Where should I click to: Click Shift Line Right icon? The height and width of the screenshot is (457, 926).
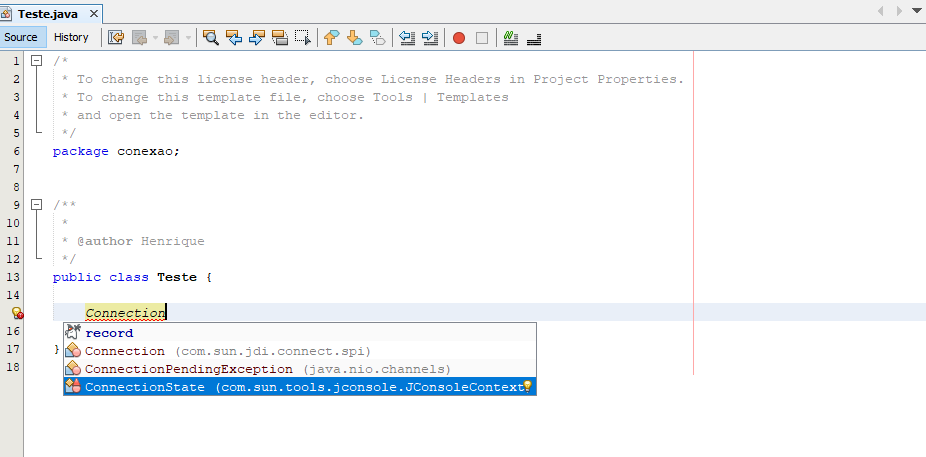coord(431,38)
